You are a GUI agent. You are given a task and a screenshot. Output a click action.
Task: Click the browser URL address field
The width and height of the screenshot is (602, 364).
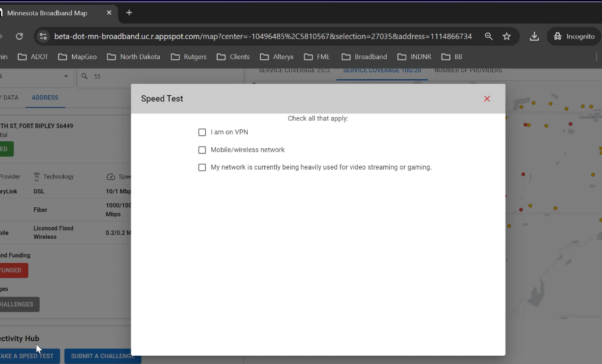263,37
